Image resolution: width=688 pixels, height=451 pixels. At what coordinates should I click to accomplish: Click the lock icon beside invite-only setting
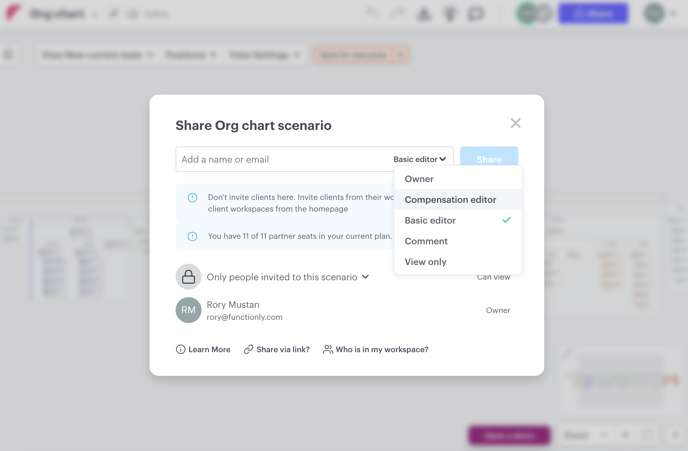188,277
